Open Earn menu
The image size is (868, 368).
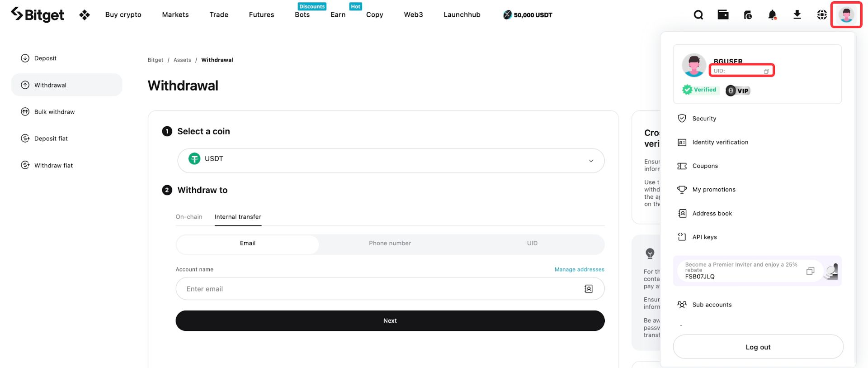338,14
